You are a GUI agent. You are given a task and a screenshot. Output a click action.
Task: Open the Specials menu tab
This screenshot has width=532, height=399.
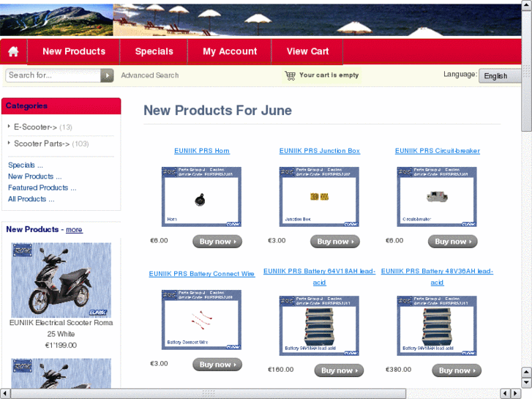[154, 51]
